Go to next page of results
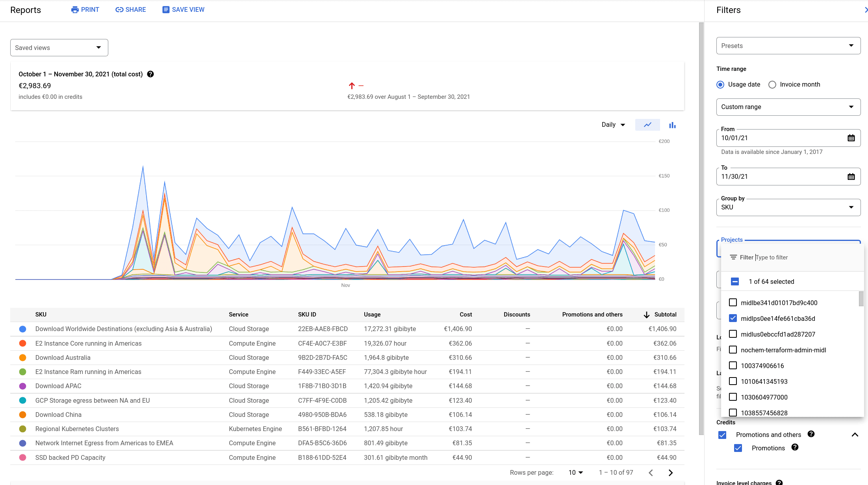 click(670, 472)
